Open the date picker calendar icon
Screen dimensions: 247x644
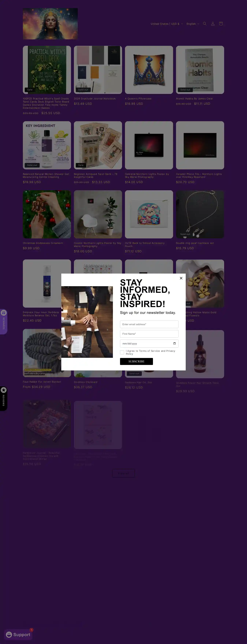(x=174, y=344)
